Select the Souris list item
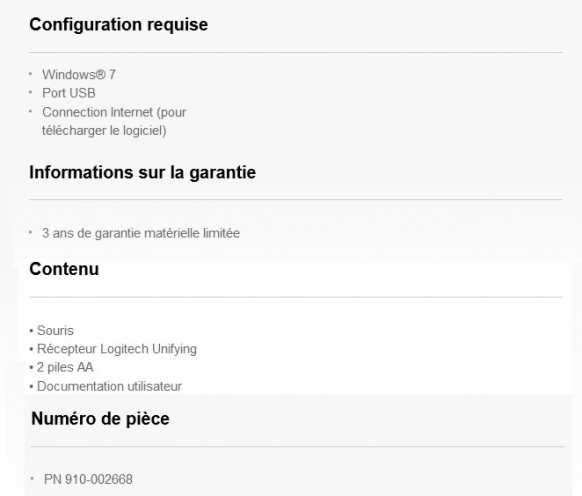 (x=55, y=330)
